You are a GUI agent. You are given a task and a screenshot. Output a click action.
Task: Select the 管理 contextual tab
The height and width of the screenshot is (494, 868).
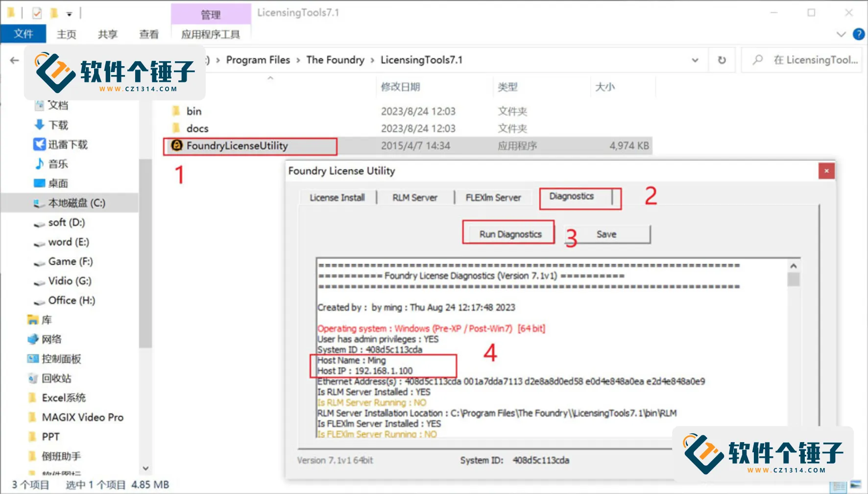[x=211, y=15]
